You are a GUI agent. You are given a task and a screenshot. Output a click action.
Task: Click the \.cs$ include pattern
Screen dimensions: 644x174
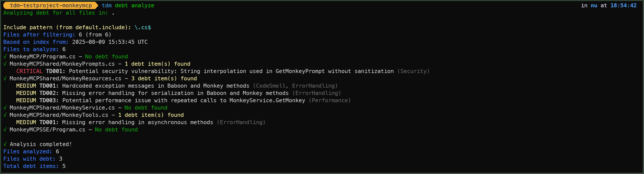pos(143,27)
